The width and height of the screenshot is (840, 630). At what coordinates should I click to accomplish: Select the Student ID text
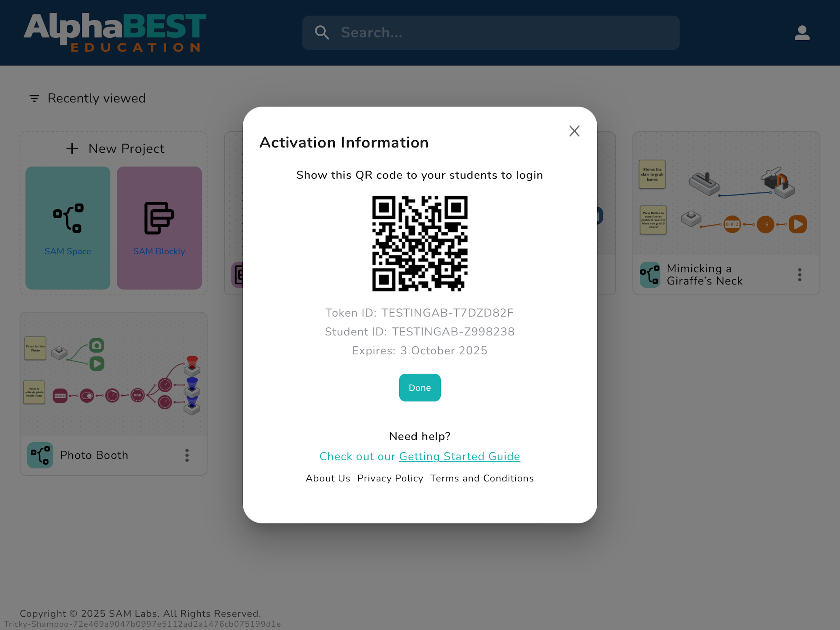[x=420, y=331]
